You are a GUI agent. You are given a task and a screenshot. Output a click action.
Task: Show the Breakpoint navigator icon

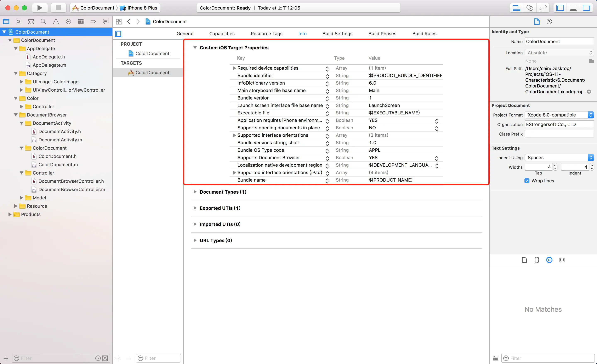[x=93, y=22]
